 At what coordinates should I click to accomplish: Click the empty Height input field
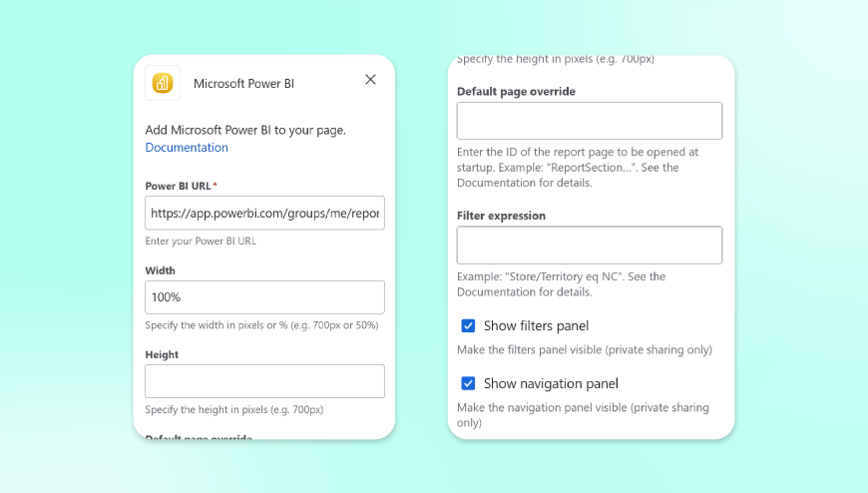(264, 381)
